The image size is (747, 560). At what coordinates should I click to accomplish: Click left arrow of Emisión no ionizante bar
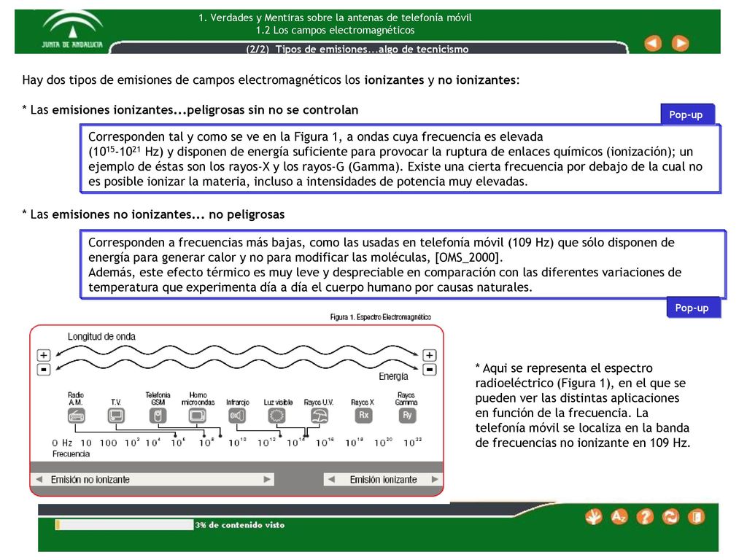point(39,479)
